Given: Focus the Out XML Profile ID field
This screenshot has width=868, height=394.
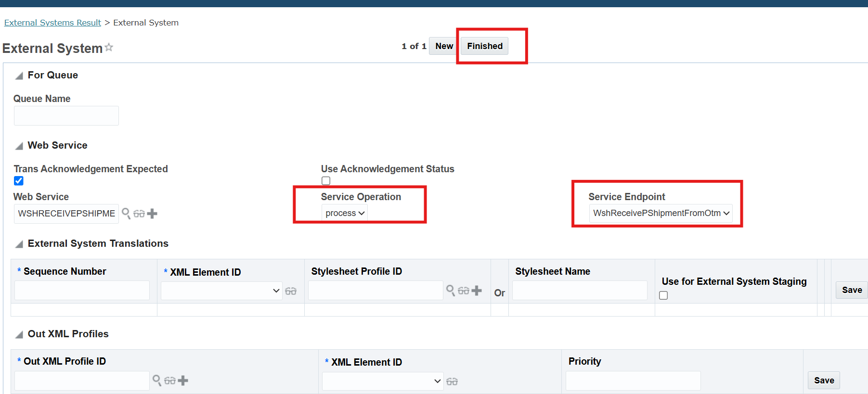Looking at the screenshot, I should [82, 381].
